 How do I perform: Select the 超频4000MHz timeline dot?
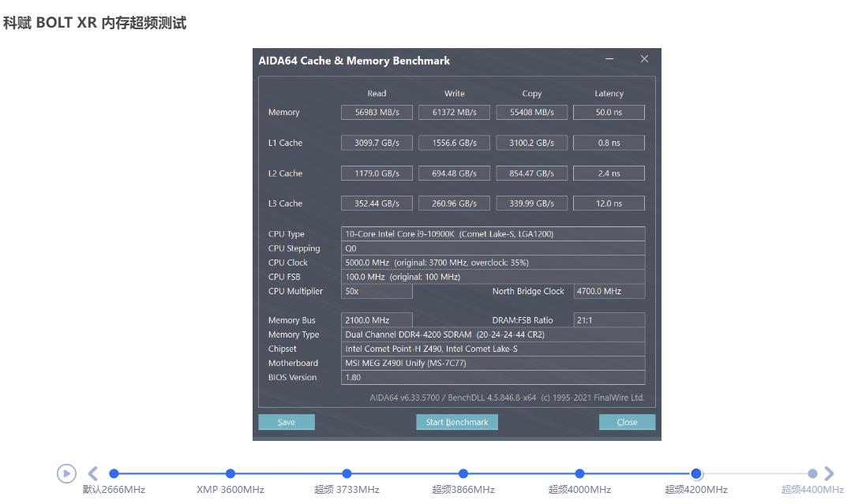pos(580,473)
